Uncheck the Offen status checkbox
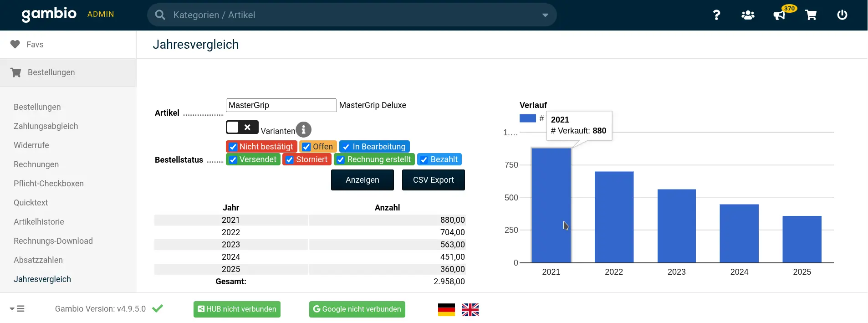The width and height of the screenshot is (868, 323). 306,147
